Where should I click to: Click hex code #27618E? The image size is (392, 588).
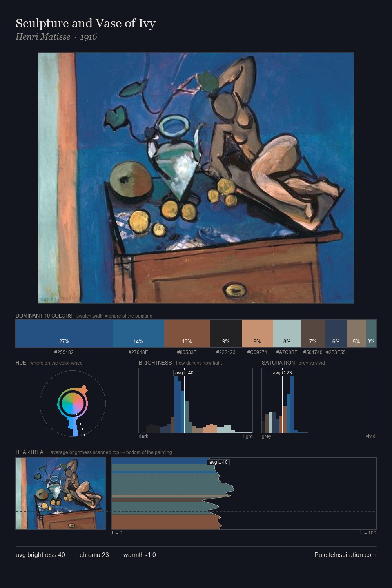tap(138, 352)
